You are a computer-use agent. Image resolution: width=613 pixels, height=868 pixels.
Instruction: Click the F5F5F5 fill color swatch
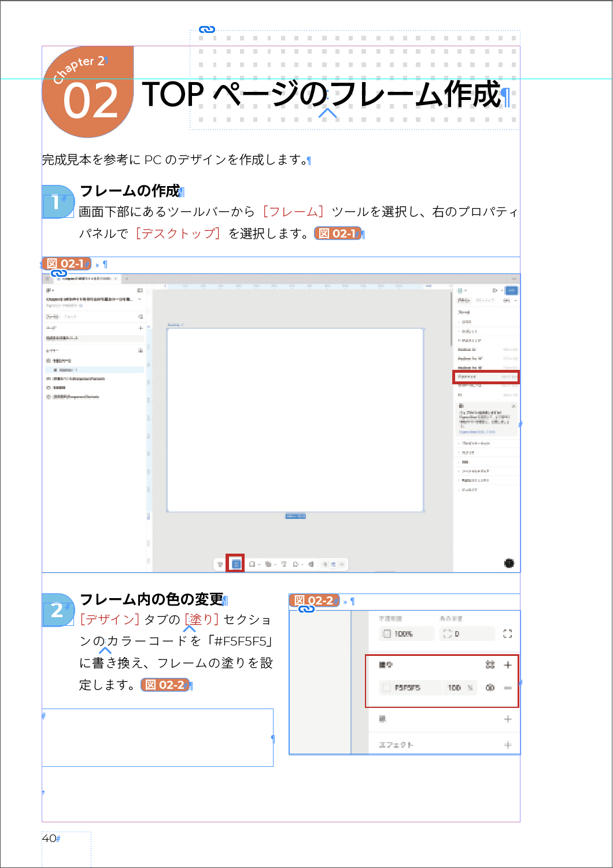pos(387,688)
